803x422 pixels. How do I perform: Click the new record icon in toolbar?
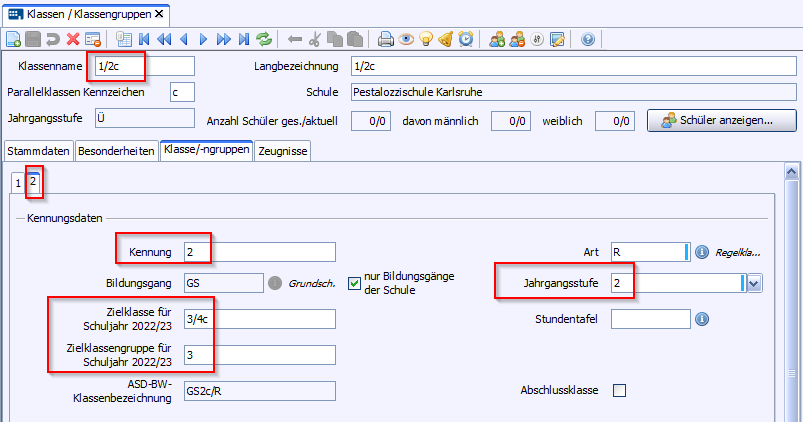pos(13,40)
